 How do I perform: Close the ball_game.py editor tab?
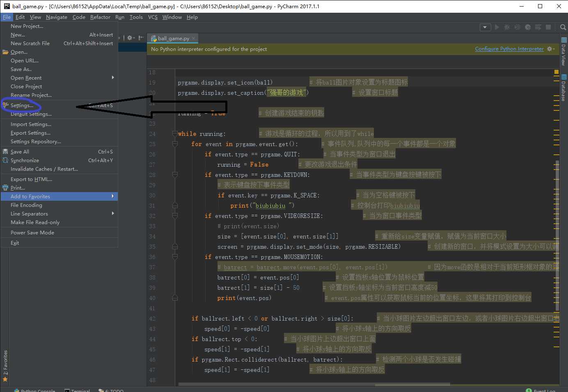pyautogui.click(x=194, y=38)
